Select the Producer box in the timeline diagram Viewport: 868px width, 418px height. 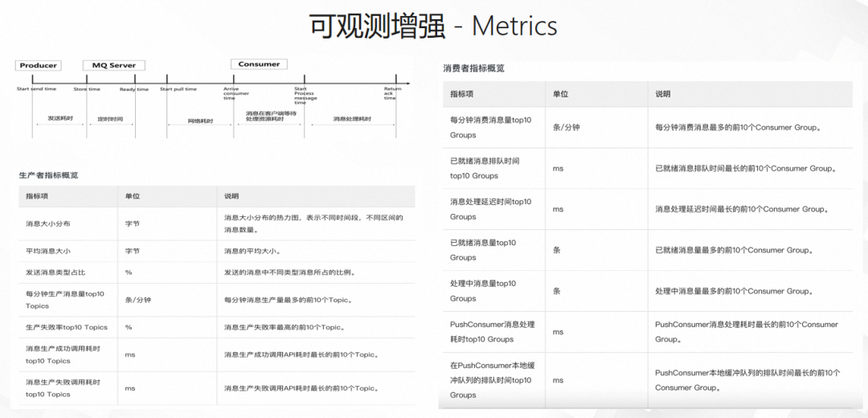pos(39,65)
